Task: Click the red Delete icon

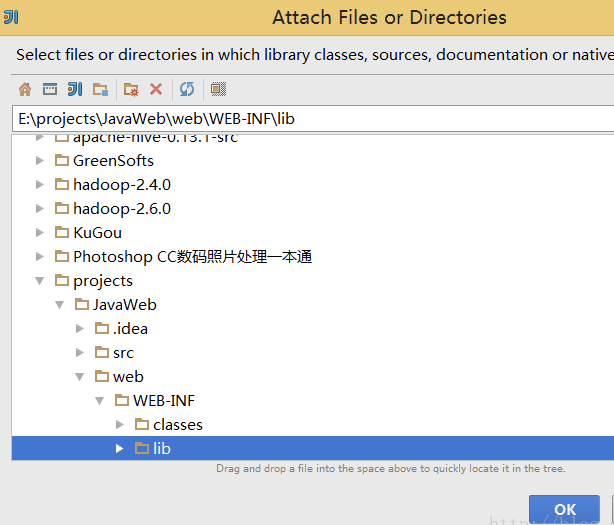Action: pos(156,89)
